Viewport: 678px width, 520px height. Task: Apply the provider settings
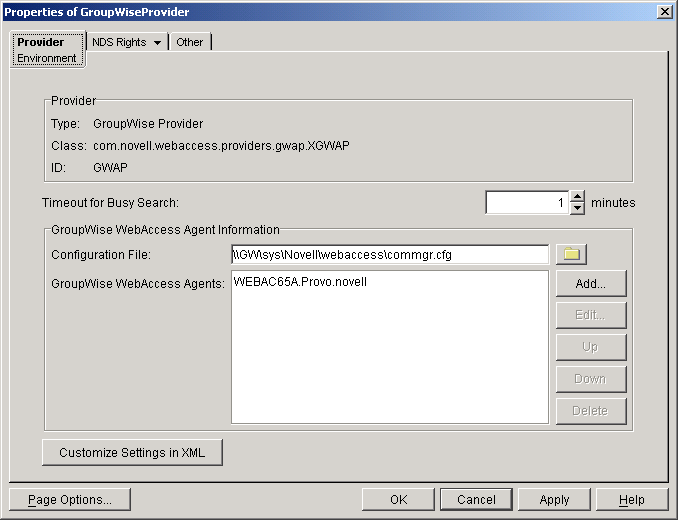tap(554, 500)
